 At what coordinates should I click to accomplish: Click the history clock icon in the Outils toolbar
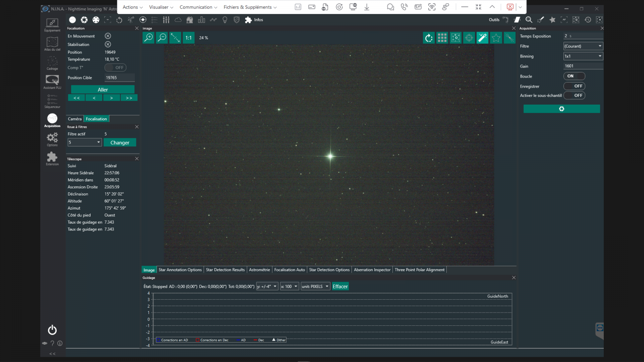588,20
